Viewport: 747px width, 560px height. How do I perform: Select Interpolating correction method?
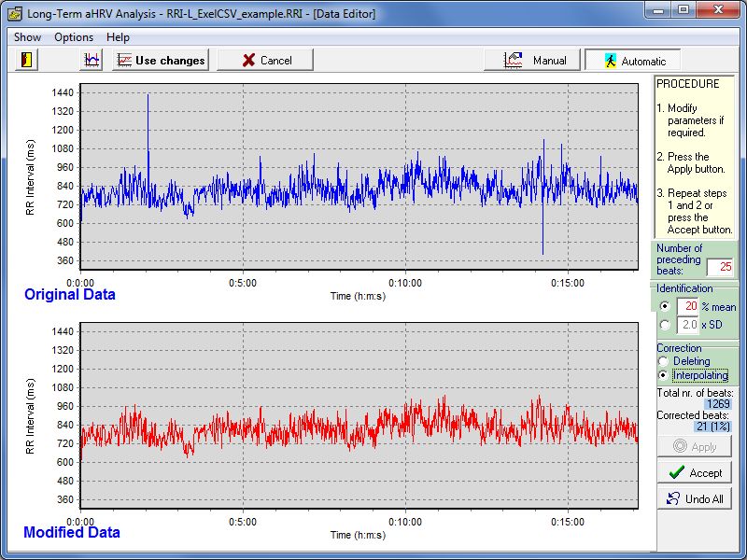(665, 375)
